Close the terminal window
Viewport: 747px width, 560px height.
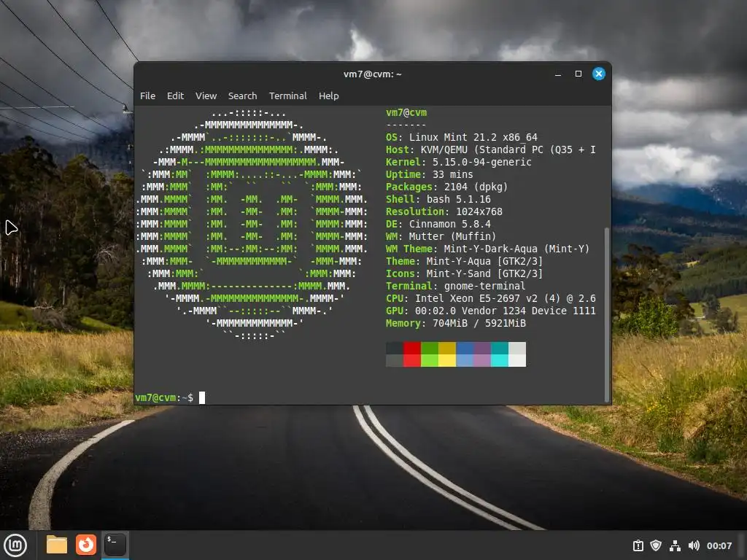(x=599, y=74)
